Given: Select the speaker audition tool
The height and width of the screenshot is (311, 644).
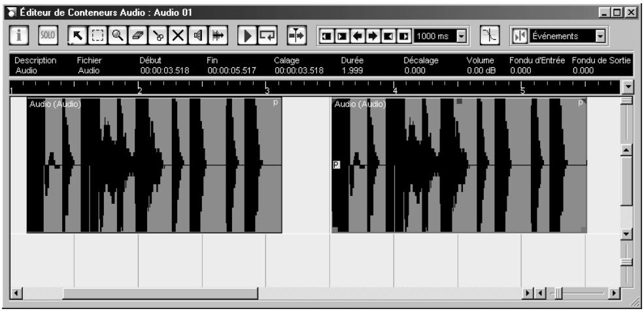Looking at the screenshot, I should click(x=198, y=36).
